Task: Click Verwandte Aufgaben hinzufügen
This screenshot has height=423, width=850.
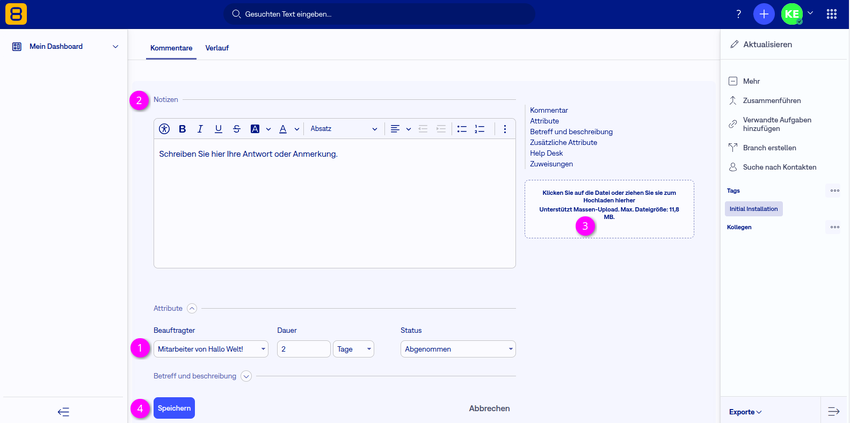Action: [770, 124]
